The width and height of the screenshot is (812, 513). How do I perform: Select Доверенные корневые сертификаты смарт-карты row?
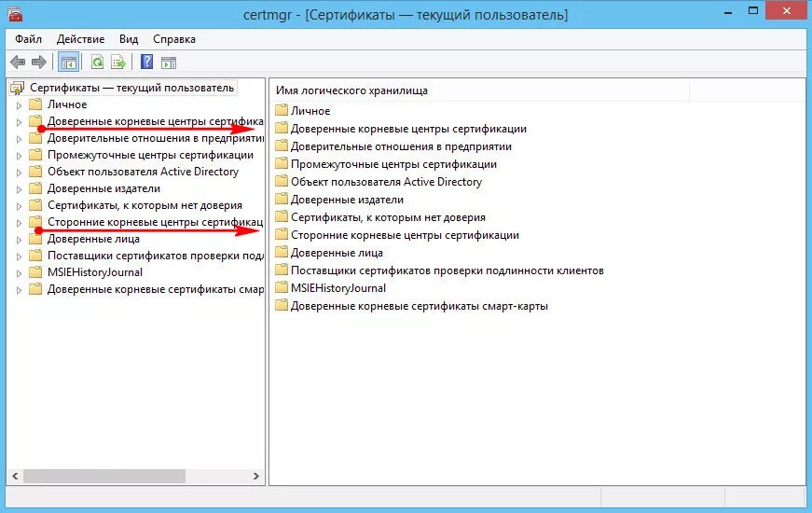420,306
